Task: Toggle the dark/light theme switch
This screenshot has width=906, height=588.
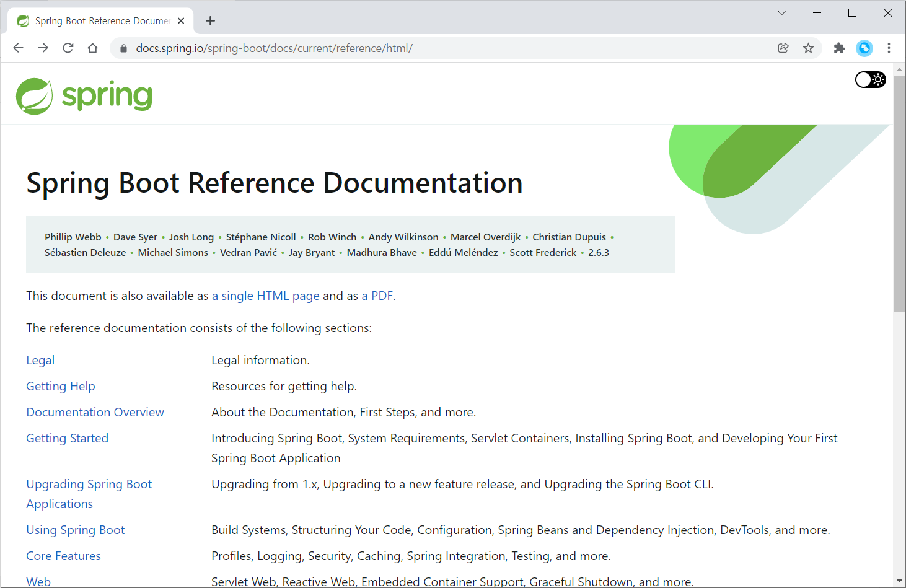Action: coord(870,79)
